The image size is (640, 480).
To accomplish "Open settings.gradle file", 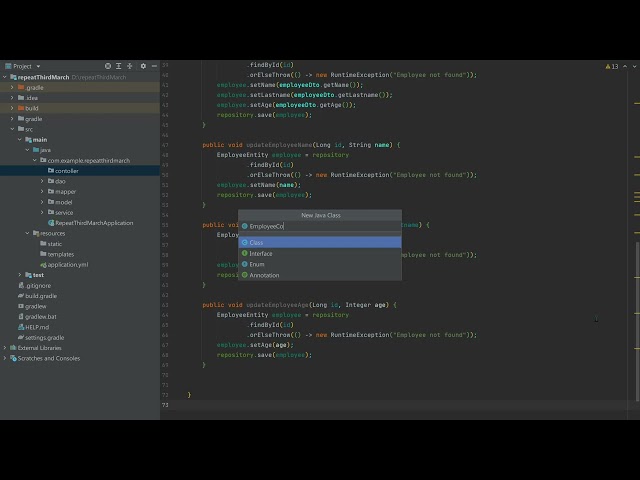I will 44,338.
